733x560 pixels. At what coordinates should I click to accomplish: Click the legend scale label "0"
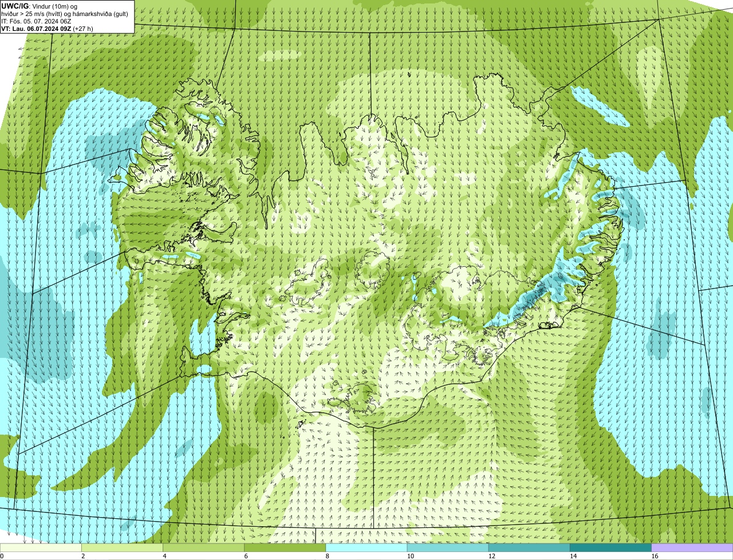[2, 556]
